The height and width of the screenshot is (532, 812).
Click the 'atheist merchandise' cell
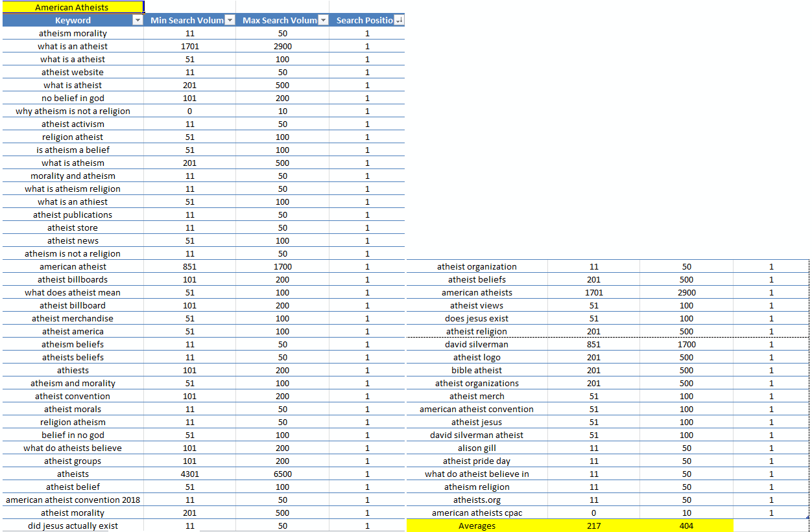pos(73,318)
